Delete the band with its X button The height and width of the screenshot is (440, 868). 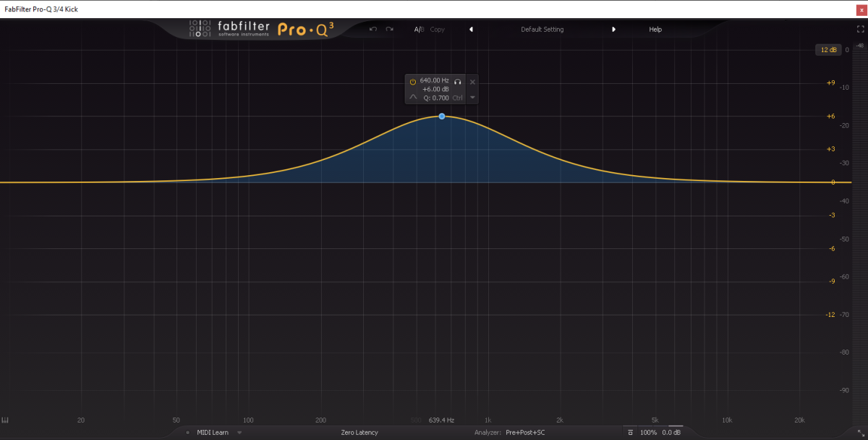472,82
